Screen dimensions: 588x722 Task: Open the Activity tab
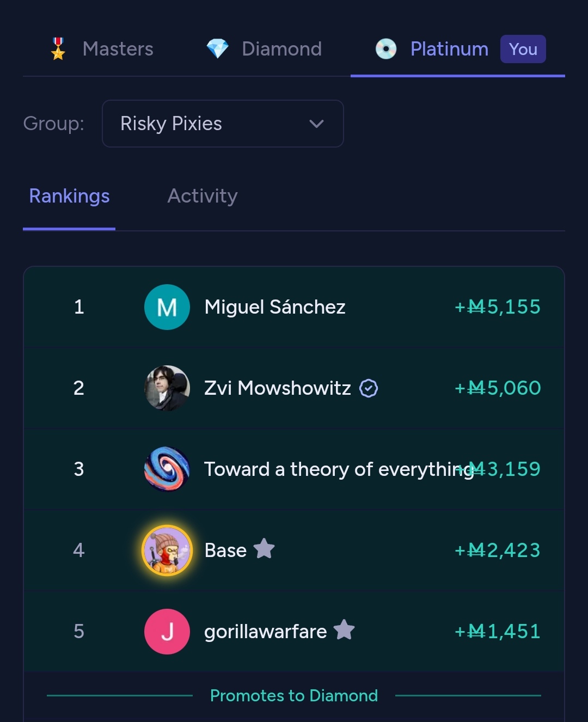click(203, 196)
